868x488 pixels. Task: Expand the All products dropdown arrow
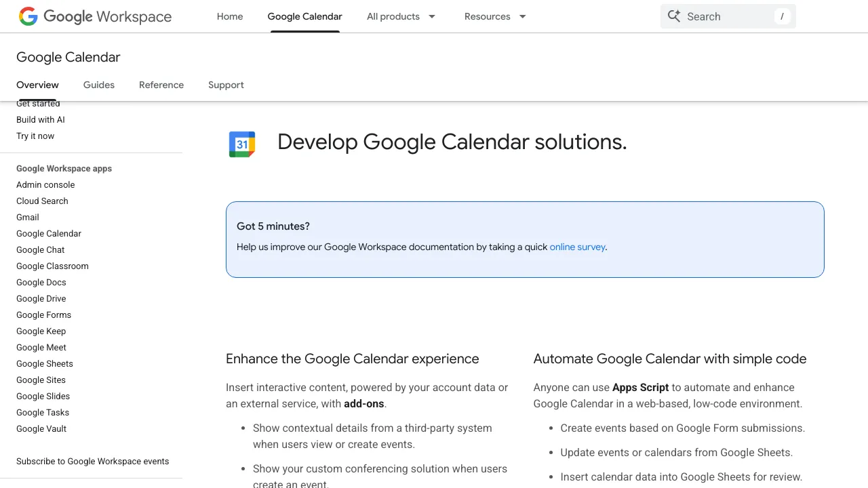coord(432,16)
